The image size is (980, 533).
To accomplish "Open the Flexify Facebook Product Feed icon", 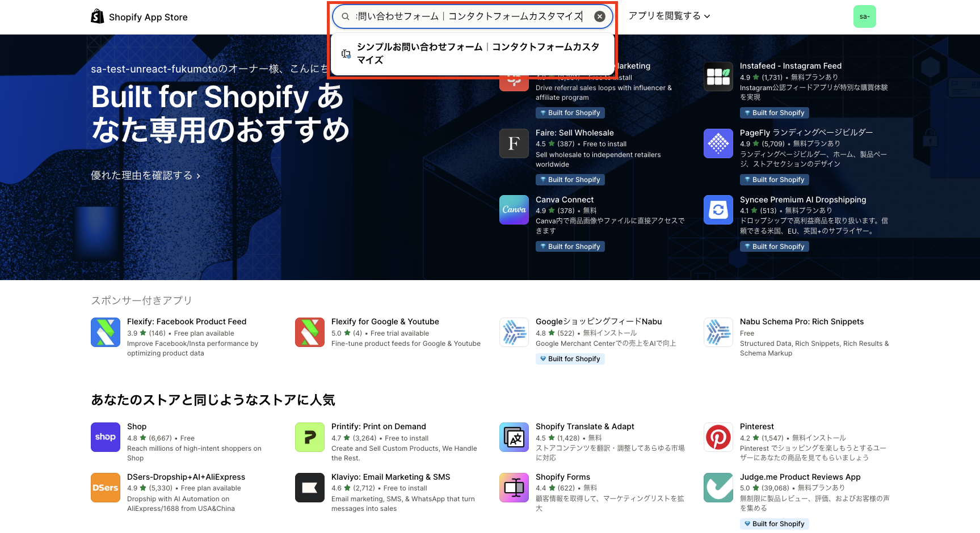I will pos(106,332).
